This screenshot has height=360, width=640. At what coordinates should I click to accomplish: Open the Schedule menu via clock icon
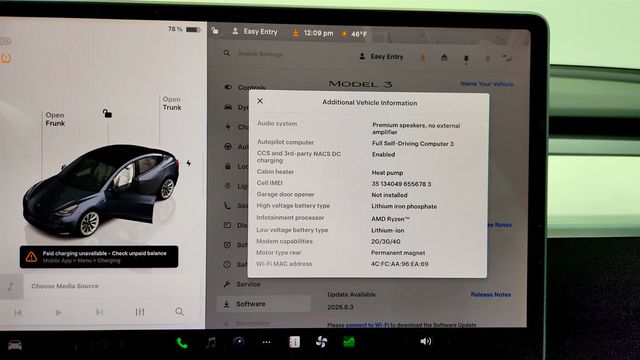(227, 244)
